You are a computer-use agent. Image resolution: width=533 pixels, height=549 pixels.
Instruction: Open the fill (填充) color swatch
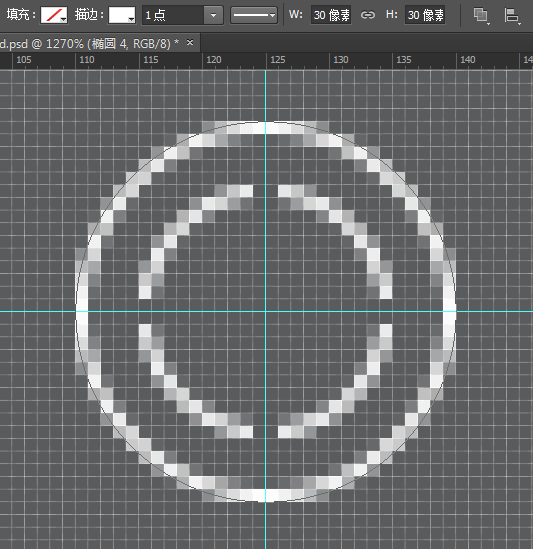pyautogui.click(x=54, y=15)
